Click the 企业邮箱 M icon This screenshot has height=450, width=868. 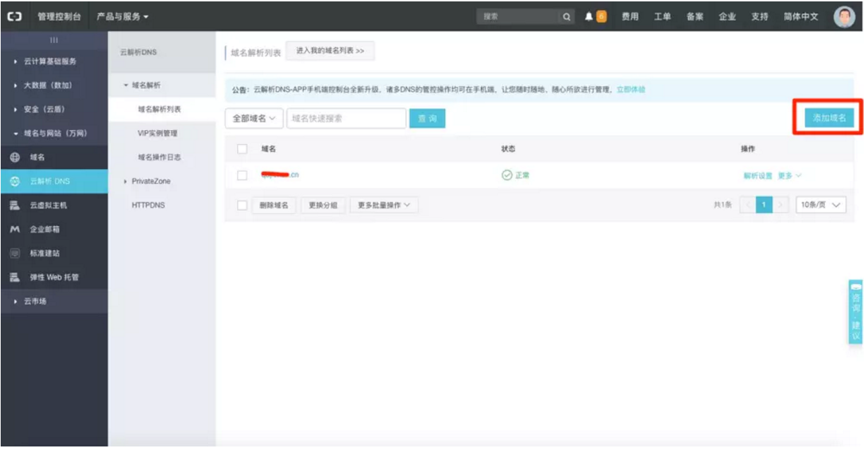pyautogui.click(x=15, y=230)
